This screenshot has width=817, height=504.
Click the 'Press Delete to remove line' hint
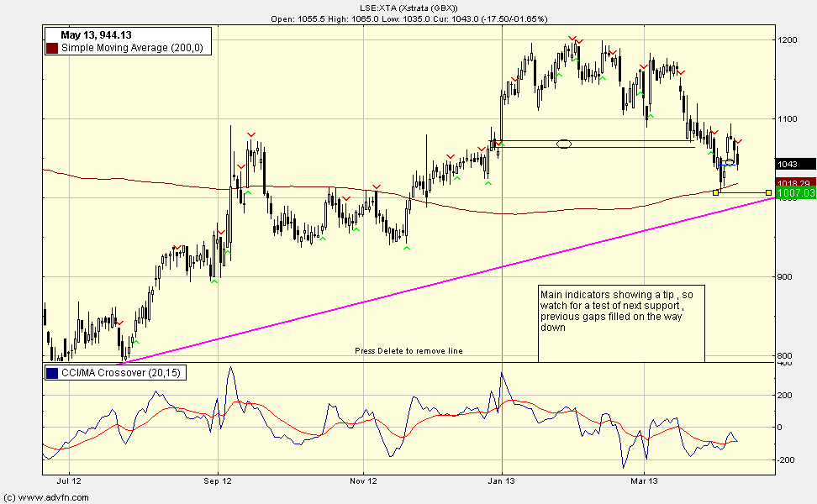pyautogui.click(x=408, y=350)
